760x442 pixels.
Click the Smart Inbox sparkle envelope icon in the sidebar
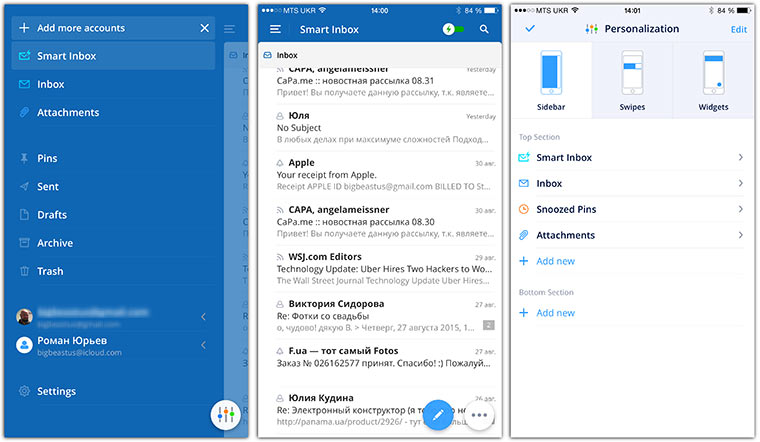pos(24,56)
